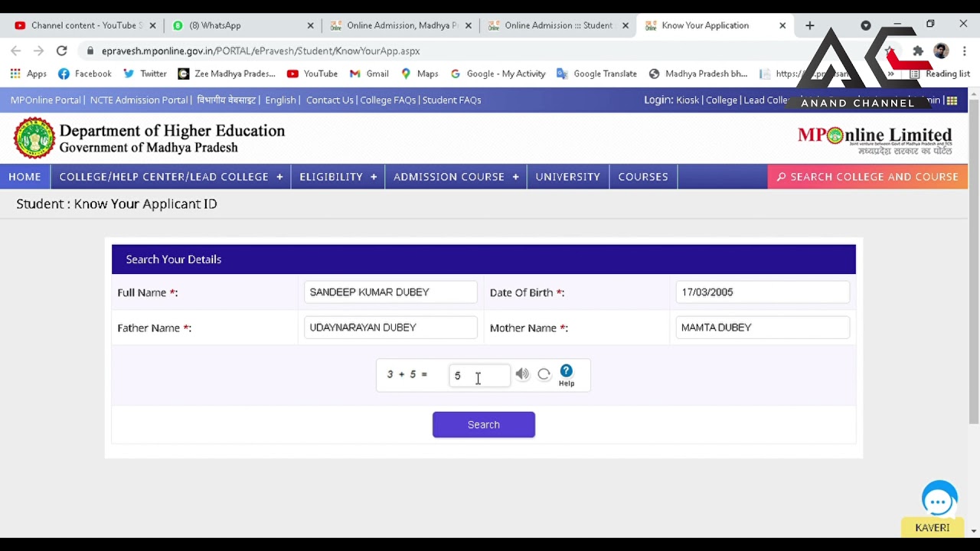The image size is (980, 551).
Task: Open new browser tab plus button
Action: point(809,25)
